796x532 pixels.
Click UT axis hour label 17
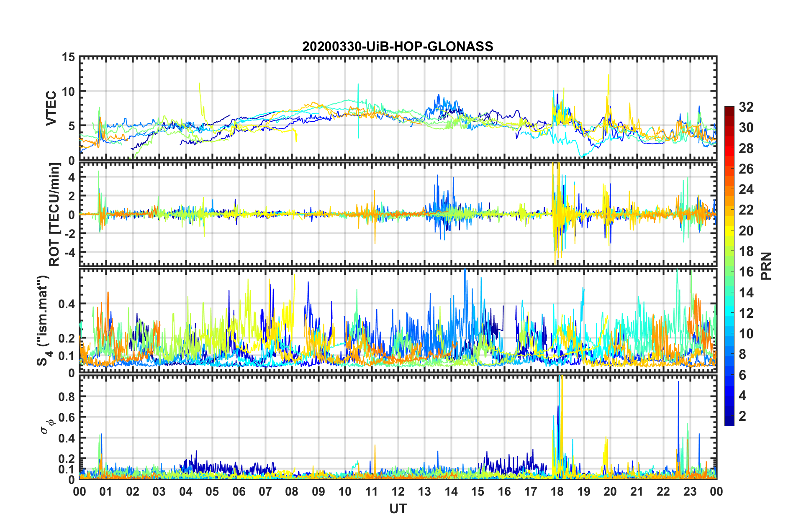coord(531,491)
